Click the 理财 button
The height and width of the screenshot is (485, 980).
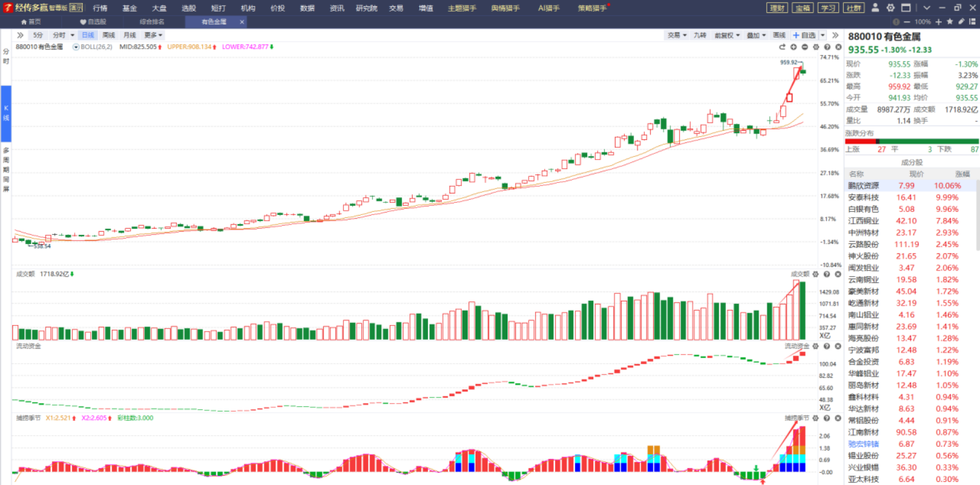click(x=777, y=8)
